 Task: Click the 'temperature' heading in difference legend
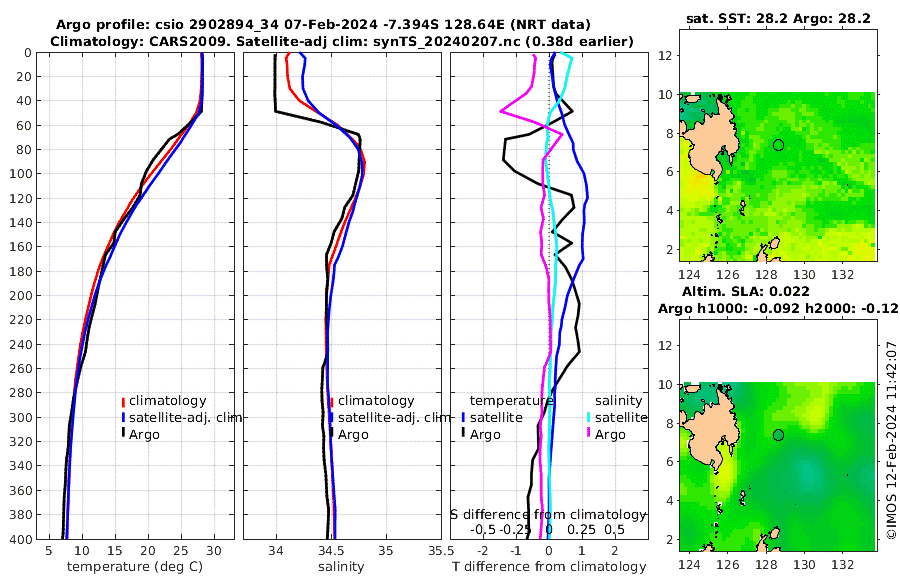pyautogui.click(x=512, y=401)
